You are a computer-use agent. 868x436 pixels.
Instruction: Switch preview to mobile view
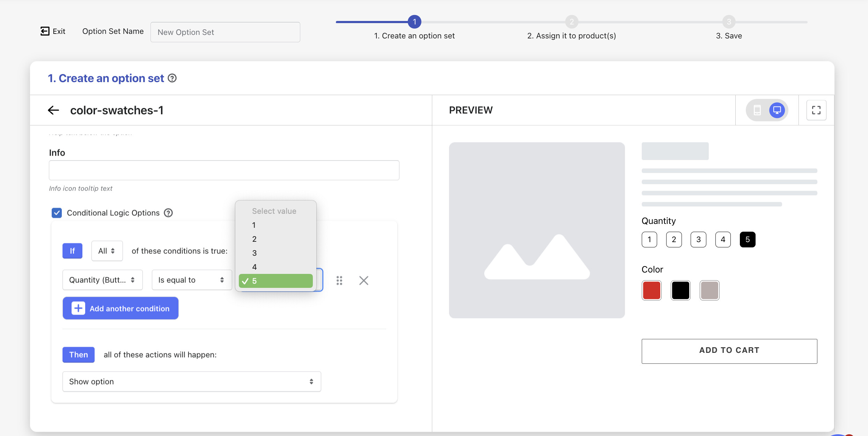757,110
